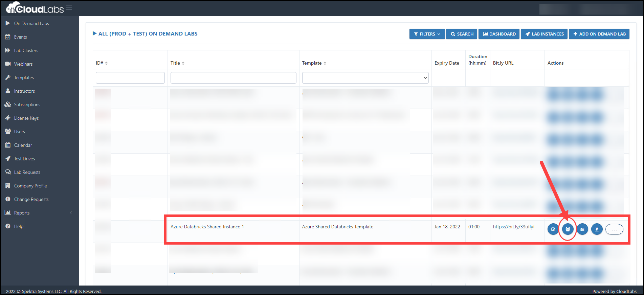The image size is (644, 295).
Task: Open the more actions ellipsis button
Action: coord(614,229)
